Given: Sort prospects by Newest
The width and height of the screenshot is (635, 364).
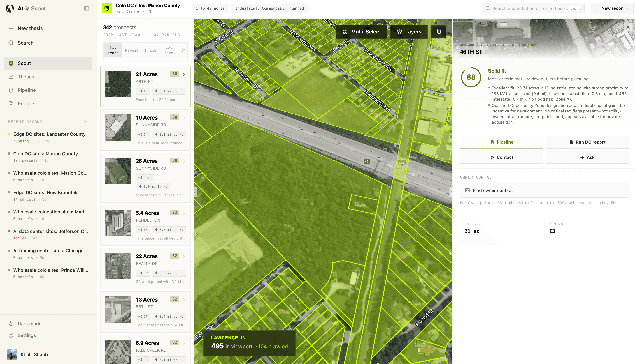Looking at the screenshot, I should (132, 50).
